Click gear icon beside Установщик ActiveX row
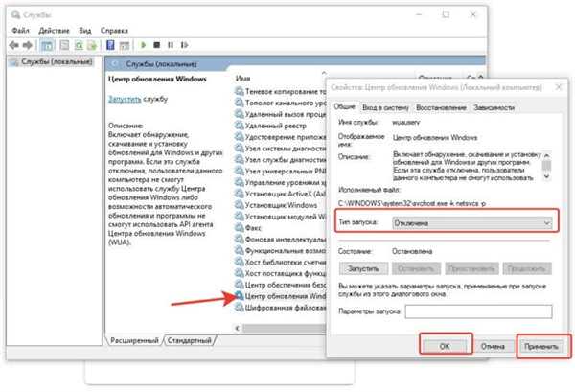Image resolution: width=575 pixels, height=392 pixels. click(x=239, y=194)
